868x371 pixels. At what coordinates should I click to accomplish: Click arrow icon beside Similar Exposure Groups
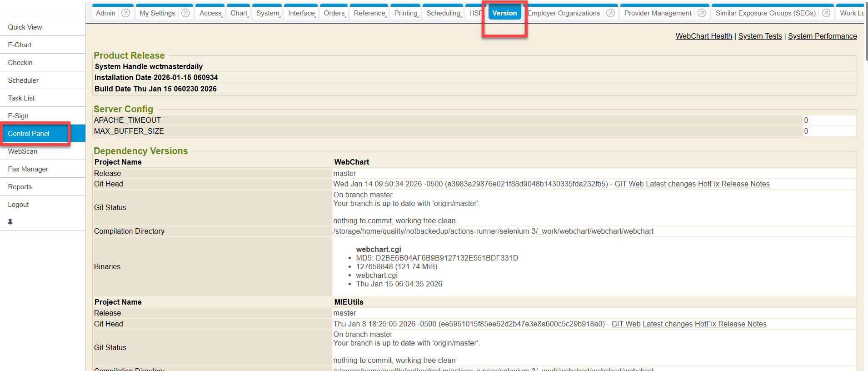tap(826, 13)
